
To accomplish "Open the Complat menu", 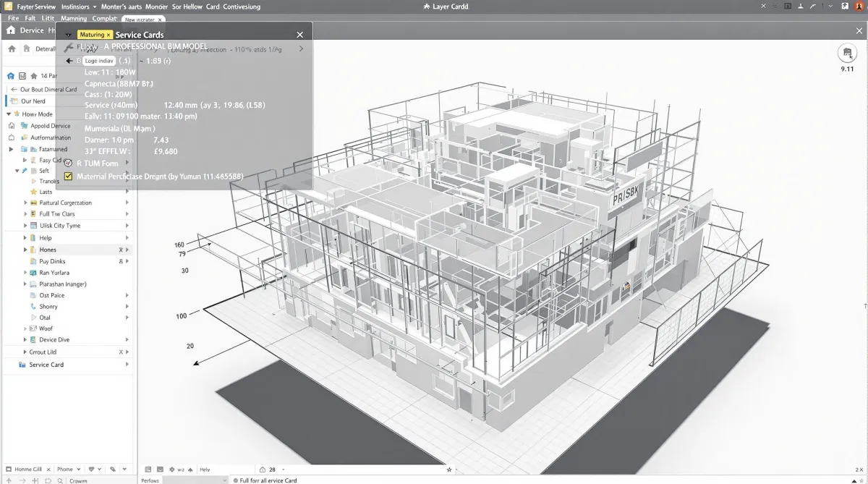I will [x=105, y=18].
